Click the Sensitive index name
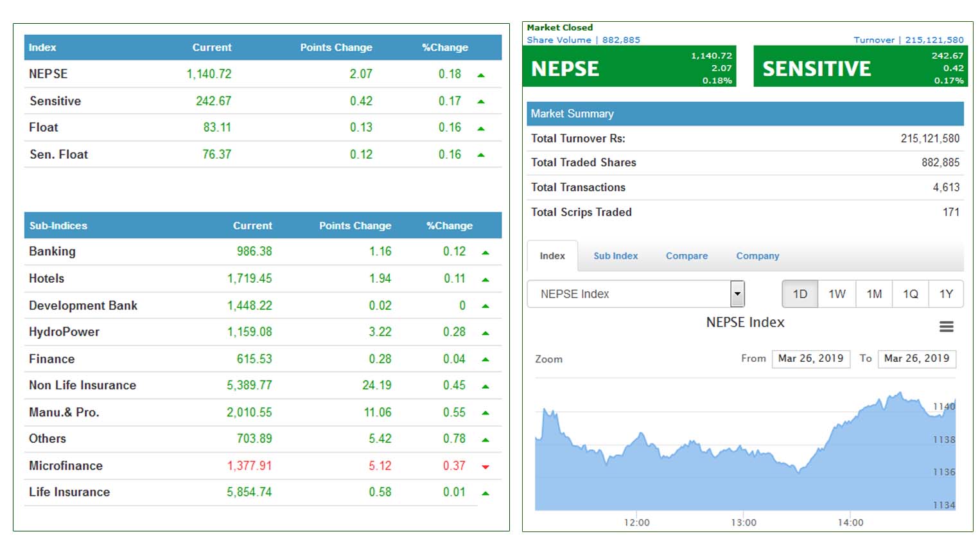Image resolution: width=980 pixels, height=543 pixels. click(55, 101)
